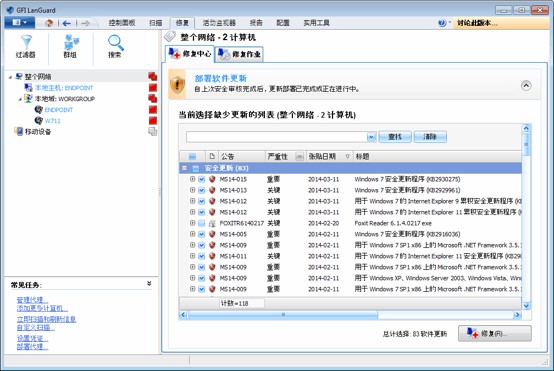Collapse the 部署软件更新 banner chevron
The width and height of the screenshot is (554, 371).
526,86
